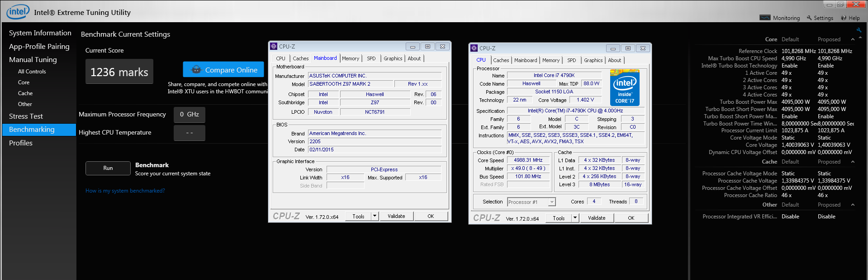The width and height of the screenshot is (868, 280).
Task: Open System Information in sidebar
Action: (40, 33)
